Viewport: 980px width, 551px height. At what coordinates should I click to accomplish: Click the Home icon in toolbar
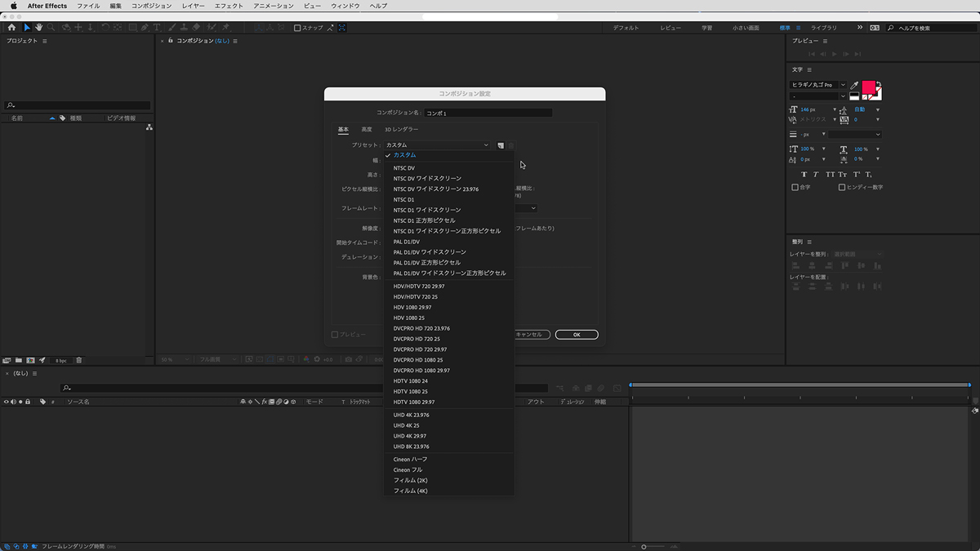point(11,28)
